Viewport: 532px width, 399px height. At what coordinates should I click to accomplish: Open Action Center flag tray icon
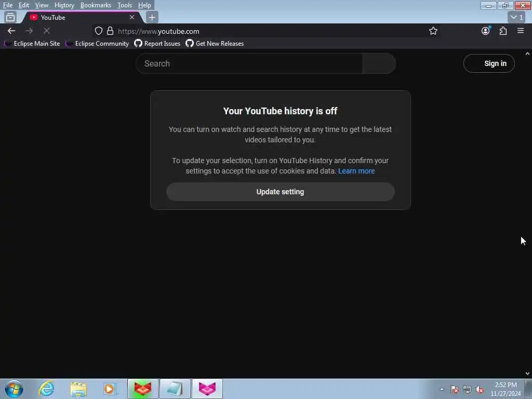[455, 389]
